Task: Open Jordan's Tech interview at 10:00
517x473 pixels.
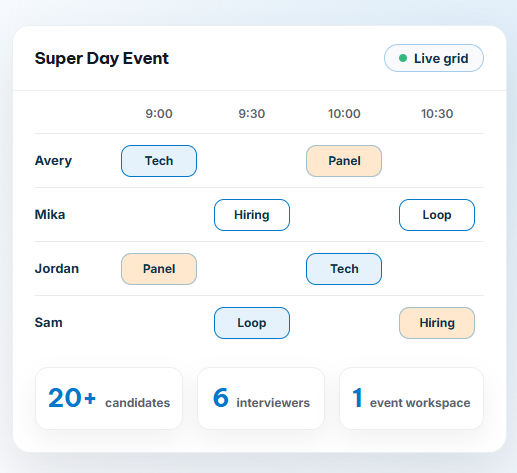Action: click(344, 269)
